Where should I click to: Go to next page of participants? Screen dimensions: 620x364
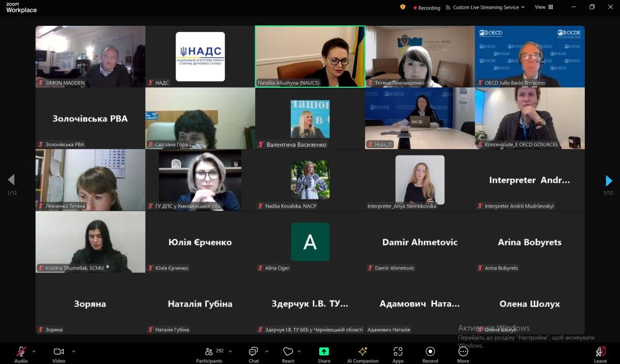[x=609, y=180]
